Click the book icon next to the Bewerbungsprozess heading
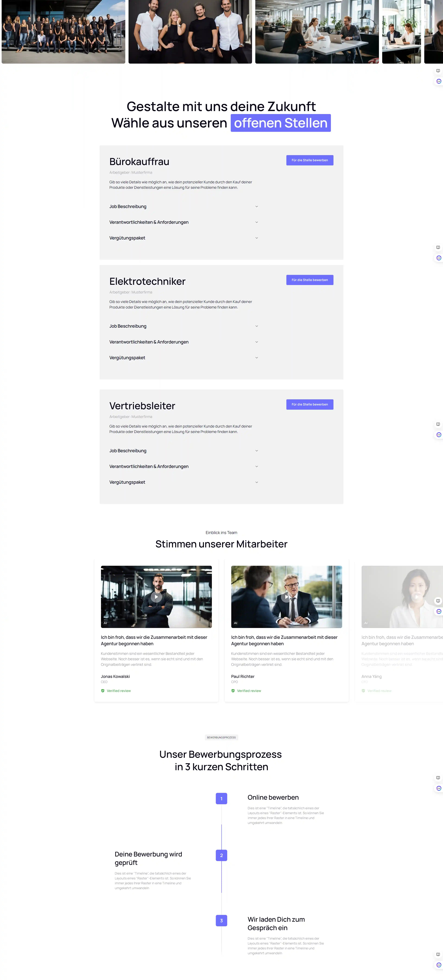 [438, 778]
